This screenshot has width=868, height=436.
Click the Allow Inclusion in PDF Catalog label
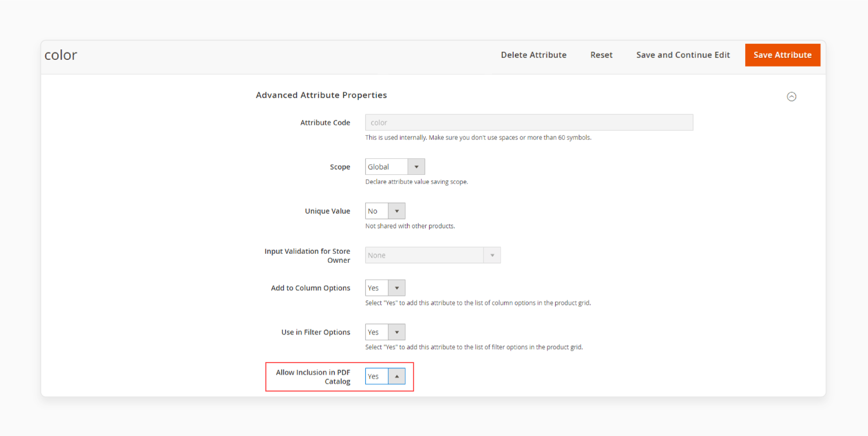coord(313,377)
